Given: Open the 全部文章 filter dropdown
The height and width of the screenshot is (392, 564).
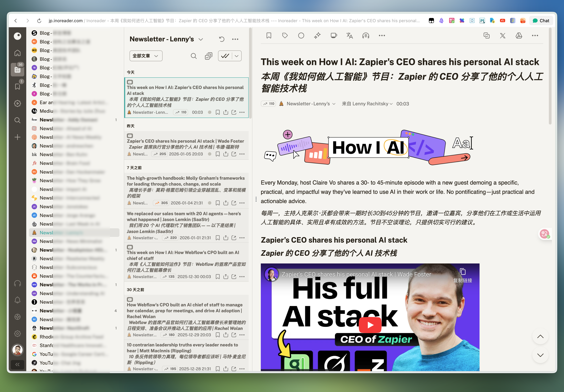Looking at the screenshot, I should pos(146,56).
